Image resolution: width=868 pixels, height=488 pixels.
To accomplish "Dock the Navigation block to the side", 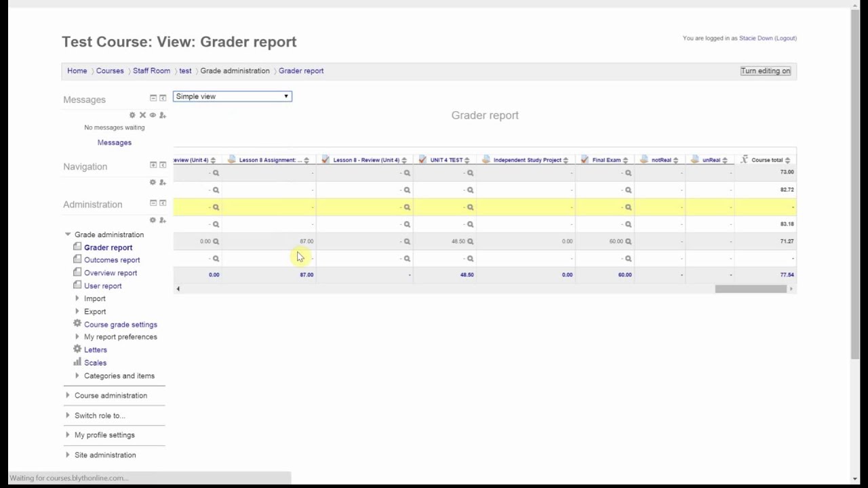I will (163, 165).
